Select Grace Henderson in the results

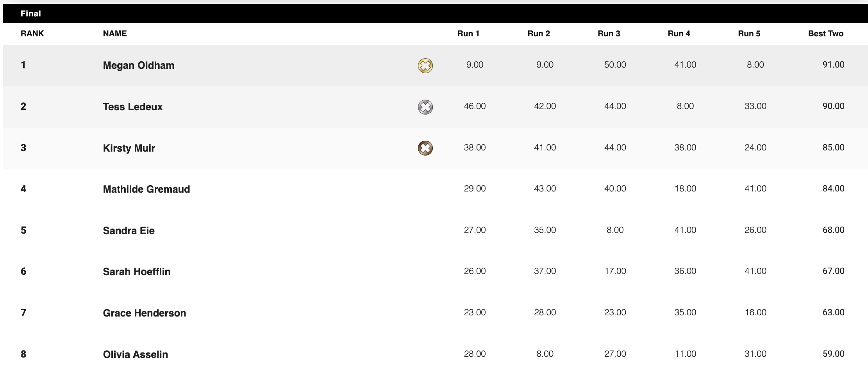click(145, 313)
